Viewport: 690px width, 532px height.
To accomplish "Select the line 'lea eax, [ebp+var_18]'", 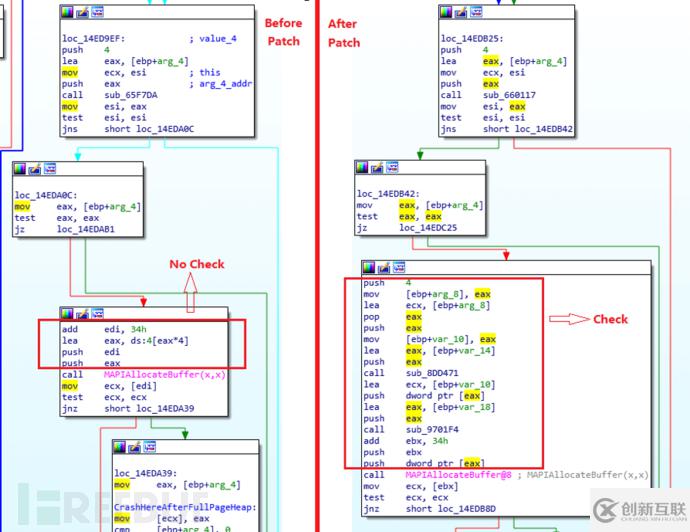I will 429,407.
